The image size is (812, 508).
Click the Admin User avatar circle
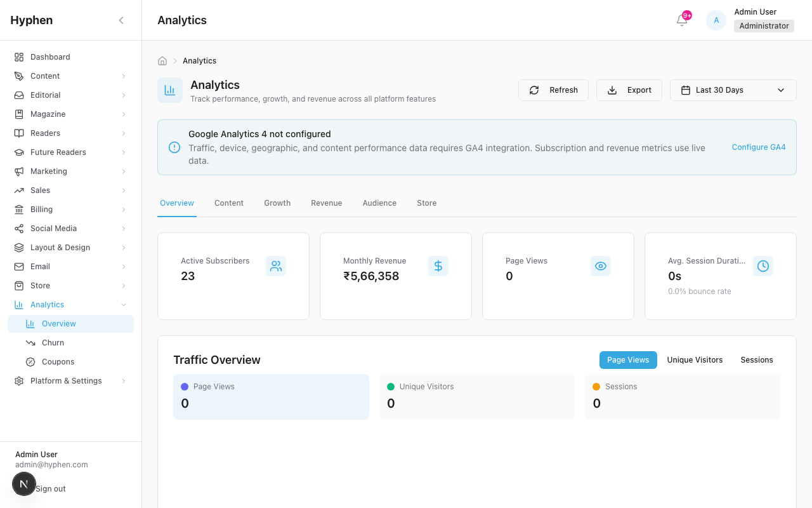coord(716,20)
